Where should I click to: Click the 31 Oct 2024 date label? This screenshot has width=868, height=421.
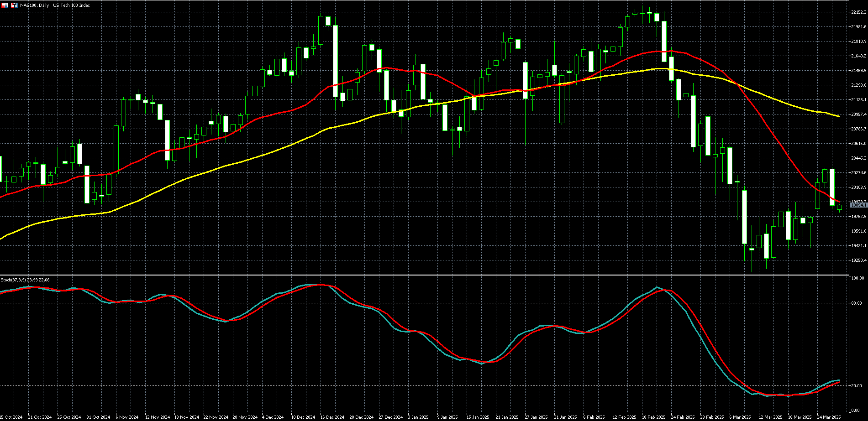point(98,417)
